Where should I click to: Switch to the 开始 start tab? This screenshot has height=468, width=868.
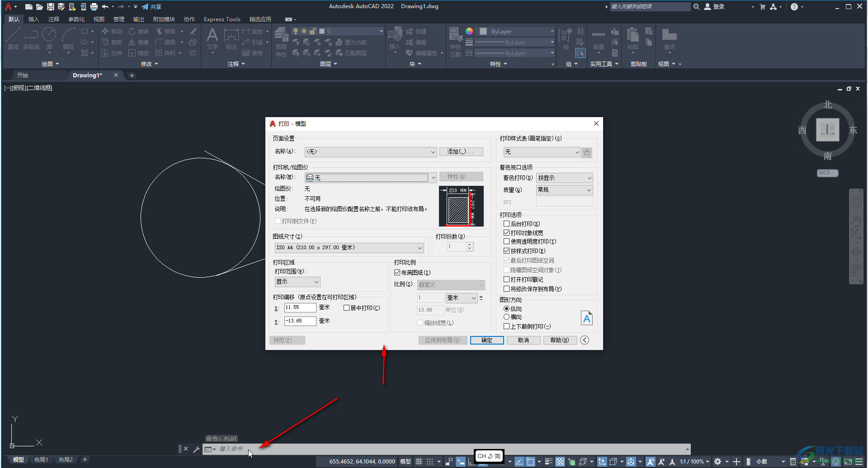click(23, 76)
